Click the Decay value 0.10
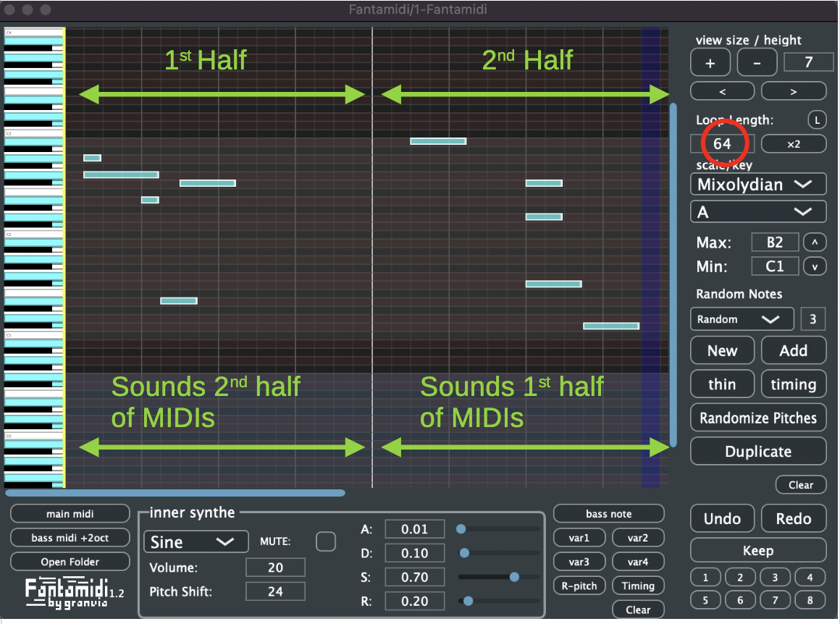The image size is (840, 624). point(415,553)
